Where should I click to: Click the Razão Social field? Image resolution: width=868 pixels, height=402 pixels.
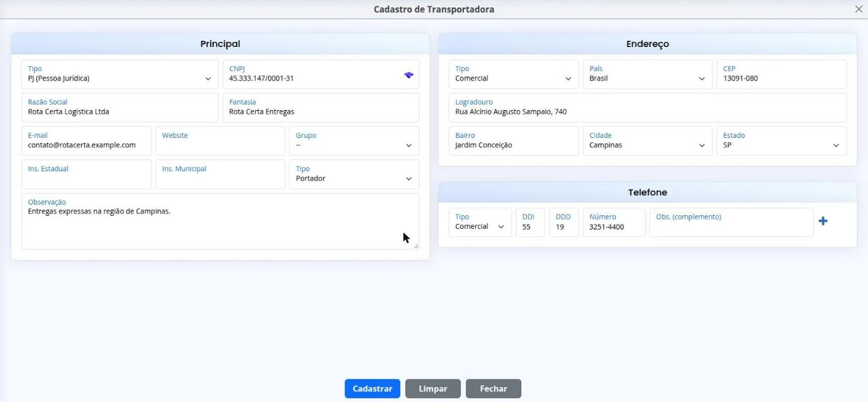pos(120,108)
